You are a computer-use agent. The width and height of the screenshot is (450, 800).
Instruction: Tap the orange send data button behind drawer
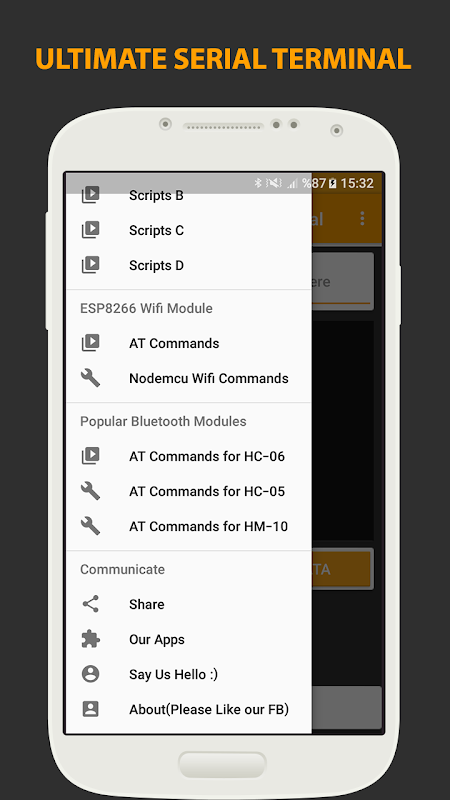tap(342, 569)
